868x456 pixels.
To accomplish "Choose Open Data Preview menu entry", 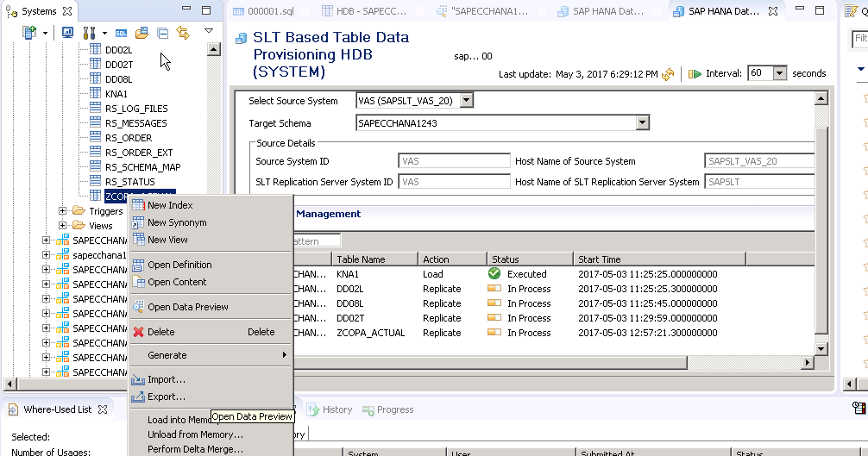I will point(211,307).
